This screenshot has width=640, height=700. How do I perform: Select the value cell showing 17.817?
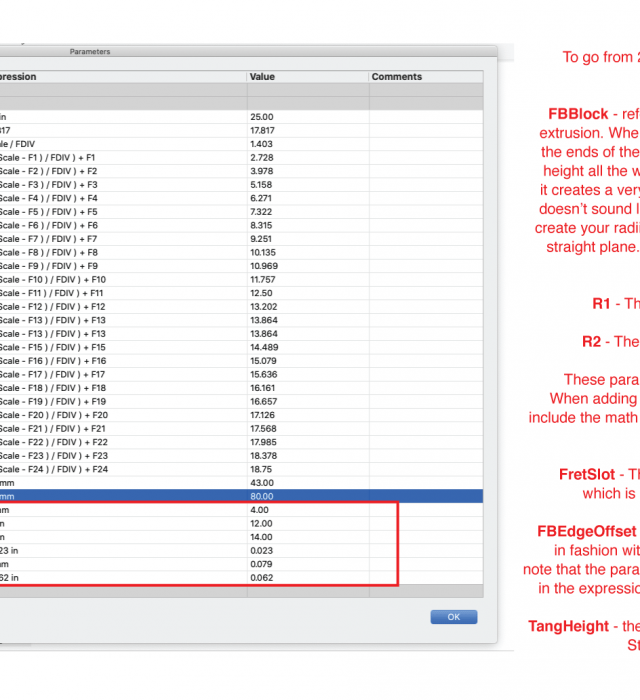tap(307, 130)
